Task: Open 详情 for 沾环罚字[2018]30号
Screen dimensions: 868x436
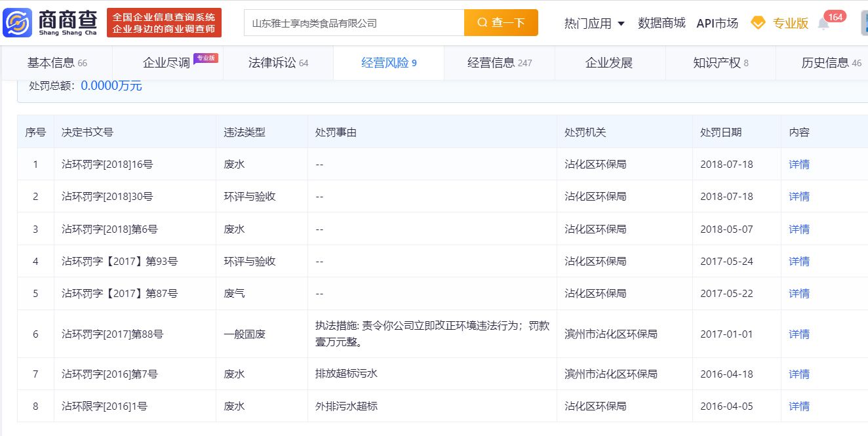Action: tap(799, 196)
